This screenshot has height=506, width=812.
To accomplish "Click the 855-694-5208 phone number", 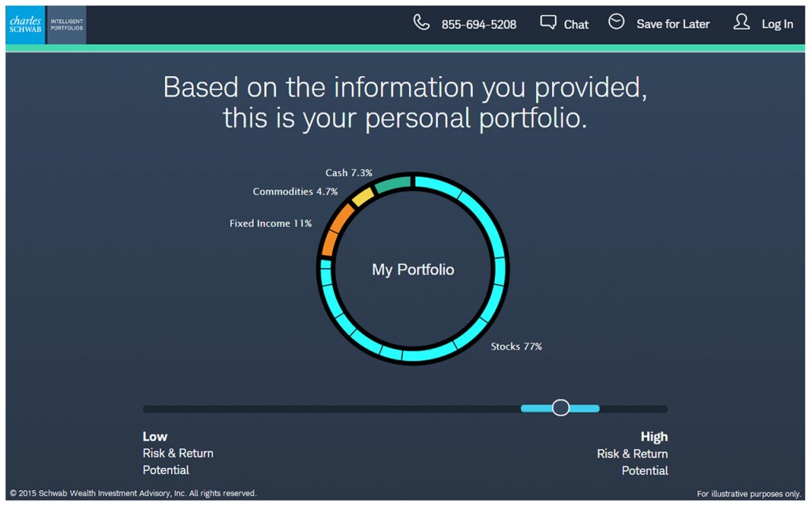I will [478, 25].
